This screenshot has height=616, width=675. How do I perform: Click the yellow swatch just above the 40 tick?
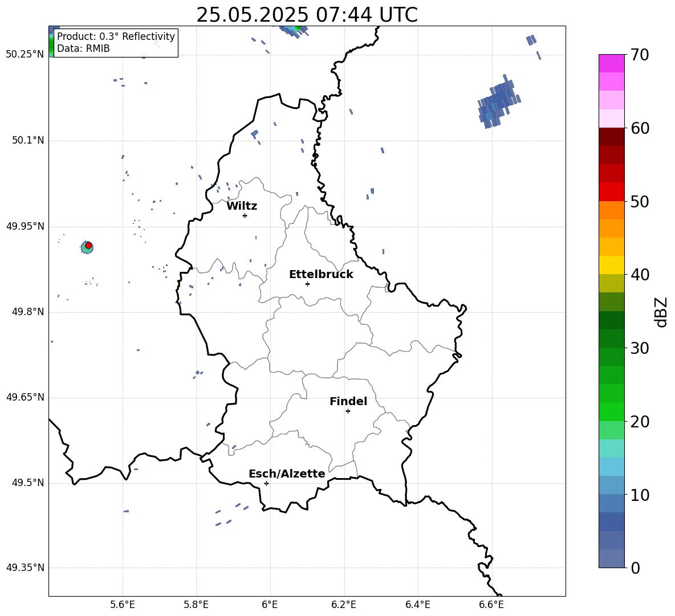(611, 265)
